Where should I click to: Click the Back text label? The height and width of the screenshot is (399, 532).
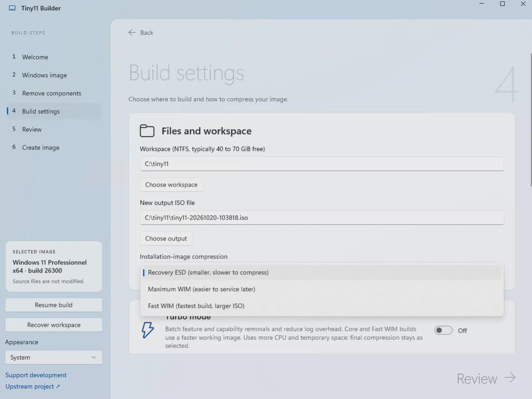coord(147,33)
